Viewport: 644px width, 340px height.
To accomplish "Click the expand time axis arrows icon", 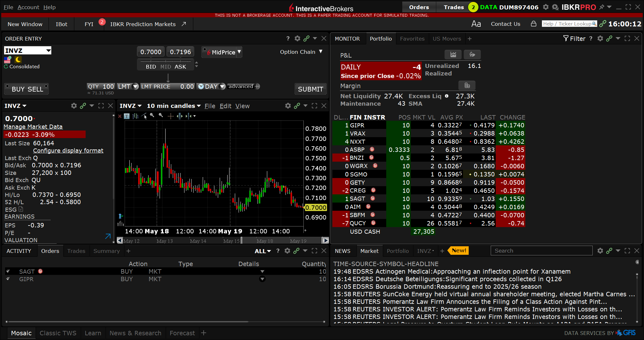I will [x=179, y=116].
